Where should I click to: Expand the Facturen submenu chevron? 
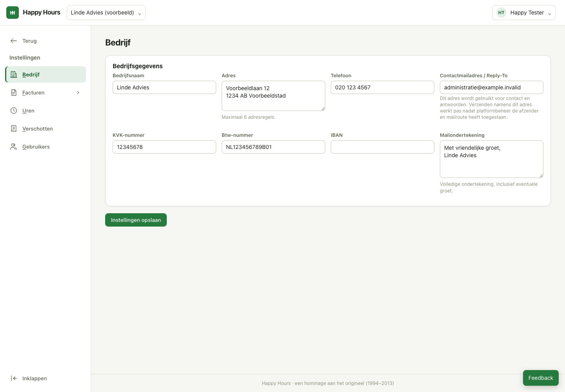pyautogui.click(x=78, y=93)
